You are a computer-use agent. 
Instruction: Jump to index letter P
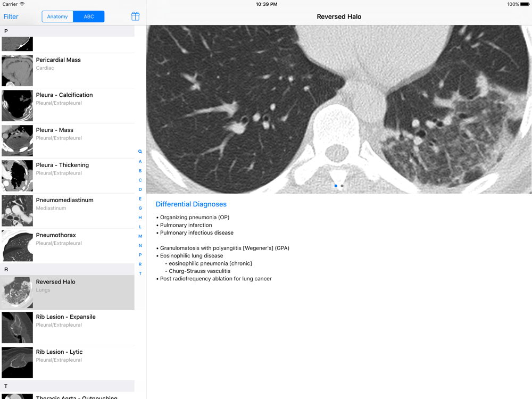(x=140, y=255)
